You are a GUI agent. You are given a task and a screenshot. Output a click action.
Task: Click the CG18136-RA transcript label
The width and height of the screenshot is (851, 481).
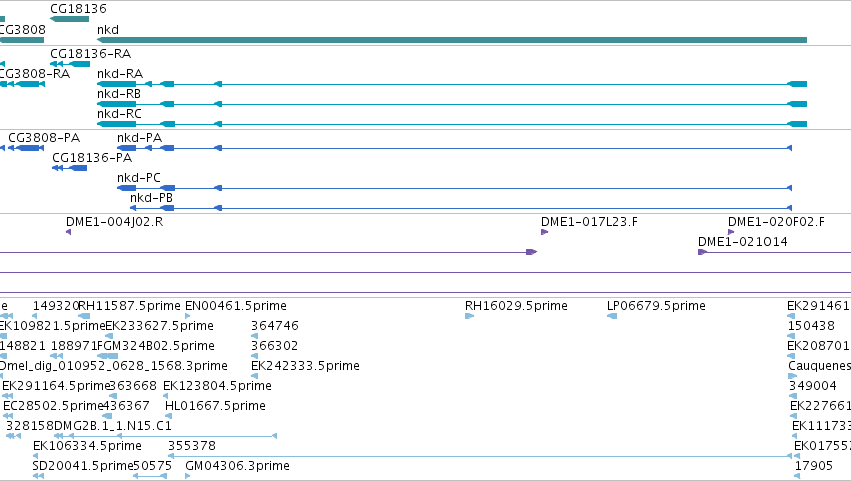pos(91,54)
